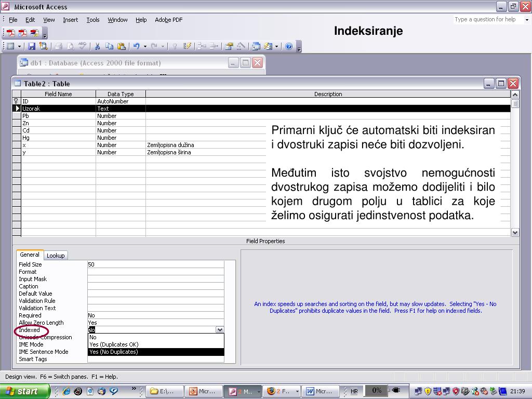Click the Print toolbar icon
Image resolution: width=532 pixels, height=399 pixels.
(59, 46)
